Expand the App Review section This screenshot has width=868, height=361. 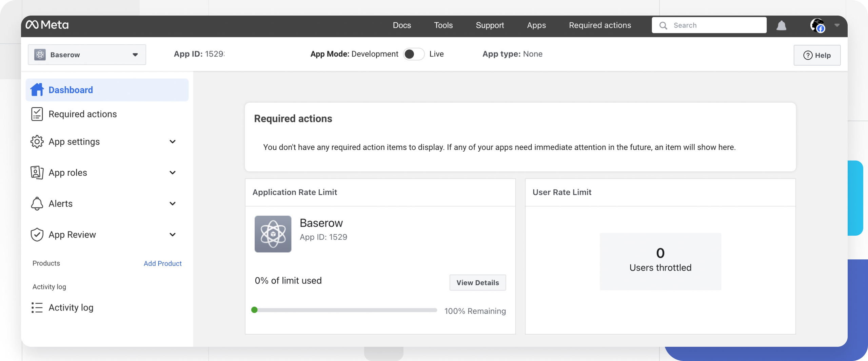[x=173, y=234]
